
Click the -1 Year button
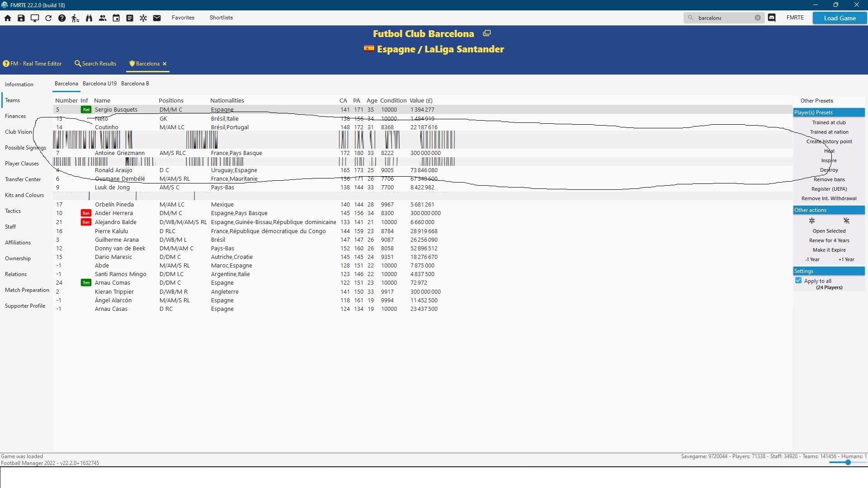[x=812, y=259]
